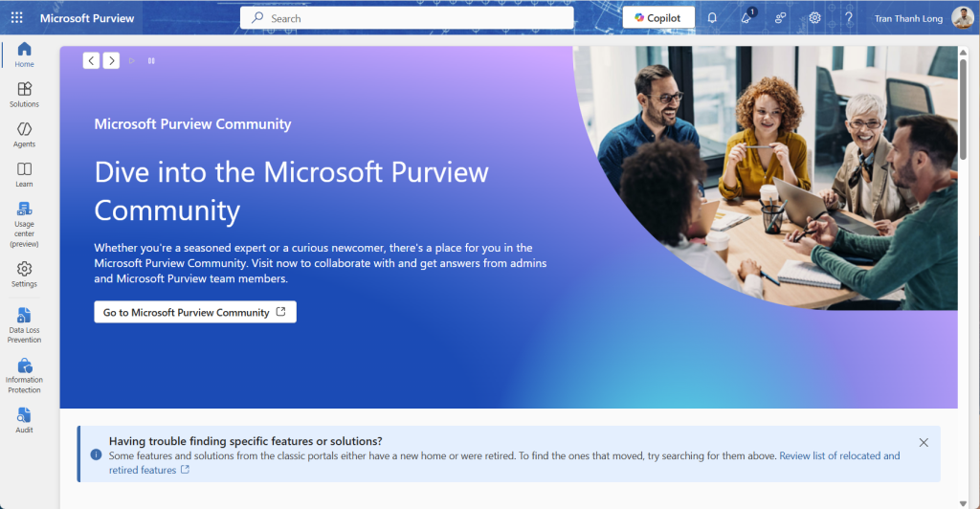Open the What's new alerts icon with badge
Image resolution: width=980 pixels, height=509 pixels.
(x=746, y=18)
